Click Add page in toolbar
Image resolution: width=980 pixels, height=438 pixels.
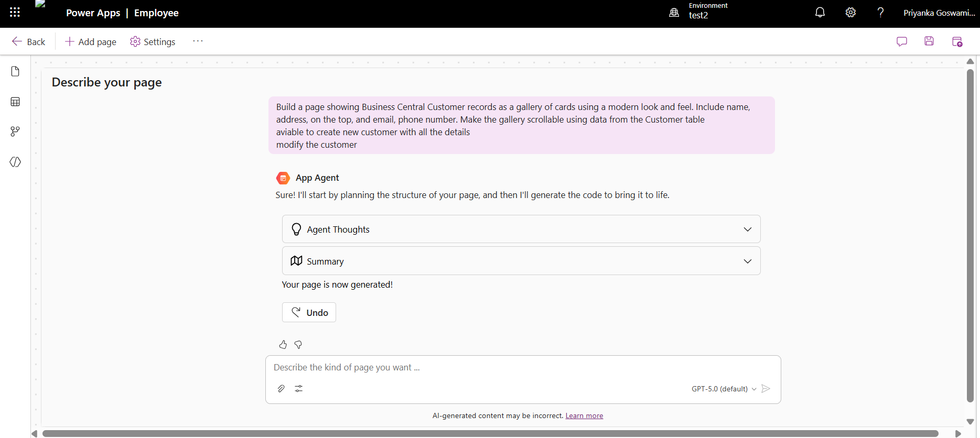click(90, 42)
